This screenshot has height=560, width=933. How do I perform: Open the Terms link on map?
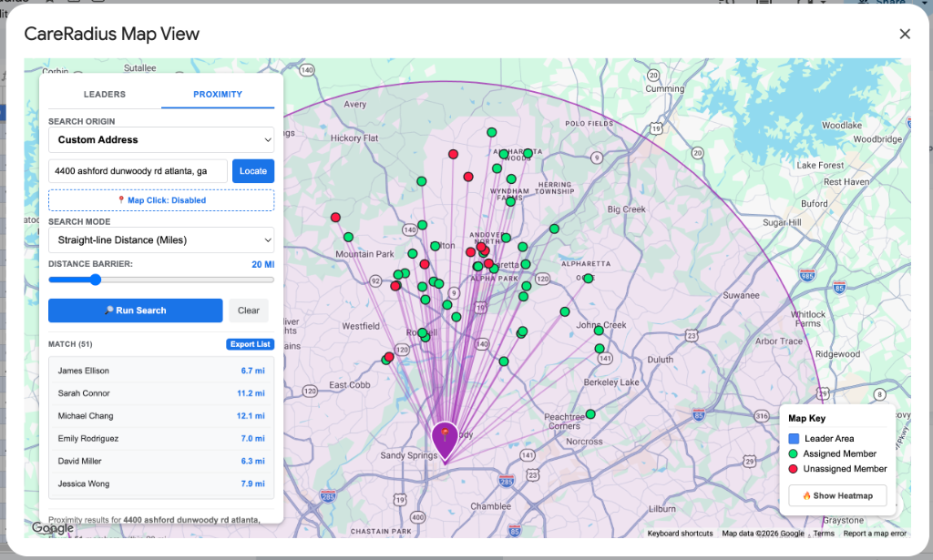tap(824, 534)
